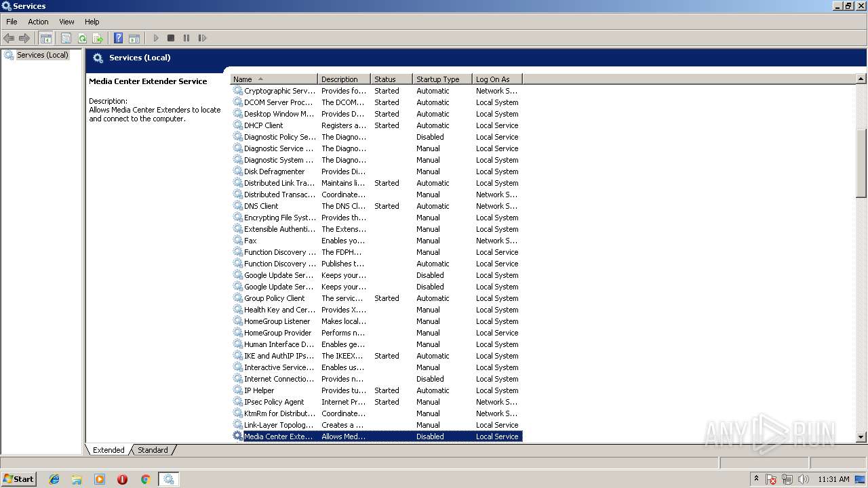The height and width of the screenshot is (488, 868).
Task: Click the Restart Service icon
Action: click(x=202, y=39)
